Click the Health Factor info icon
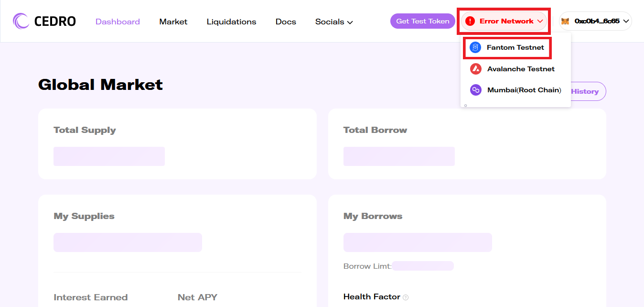Image resolution: width=644 pixels, height=307 pixels. coord(406,297)
